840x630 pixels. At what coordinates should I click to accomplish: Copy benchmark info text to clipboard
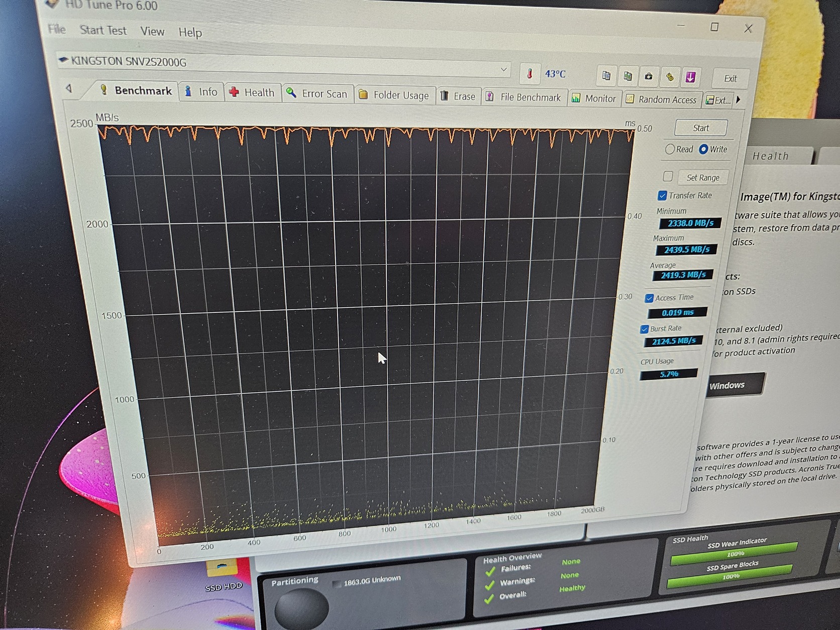point(606,75)
